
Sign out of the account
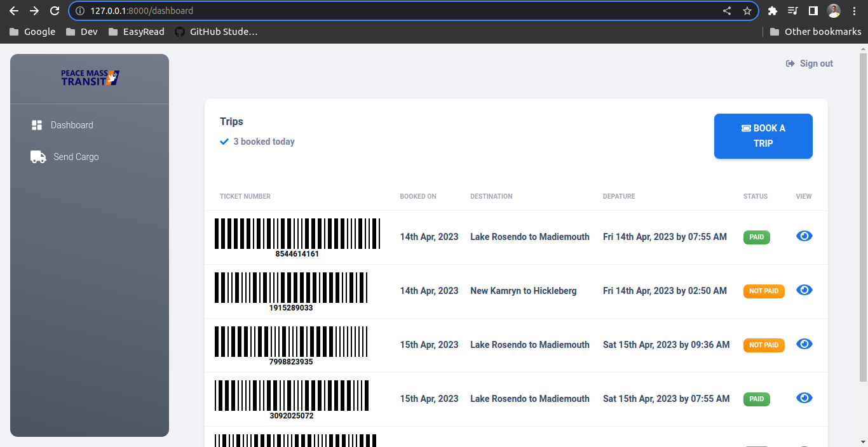click(x=810, y=63)
